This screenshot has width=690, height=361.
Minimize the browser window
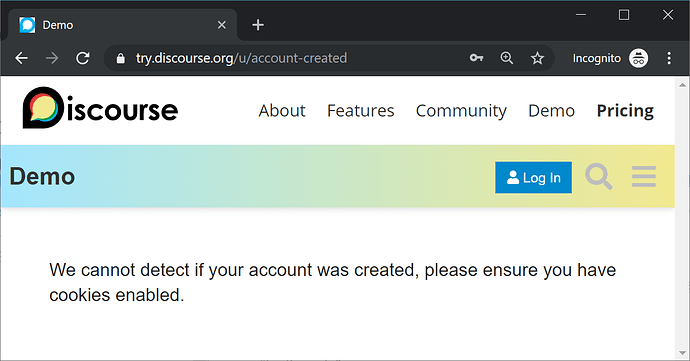[581, 15]
